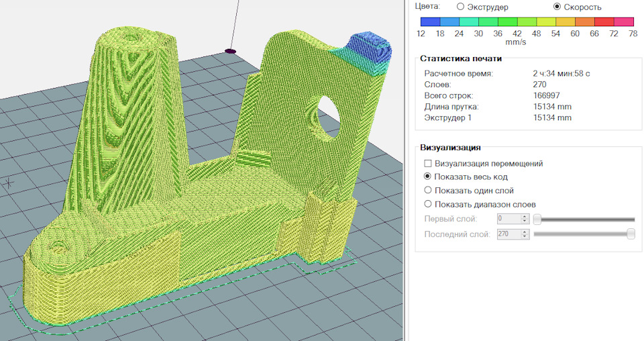Increase Последний слой value with up arrow
644x341 pixels.
point(525,232)
